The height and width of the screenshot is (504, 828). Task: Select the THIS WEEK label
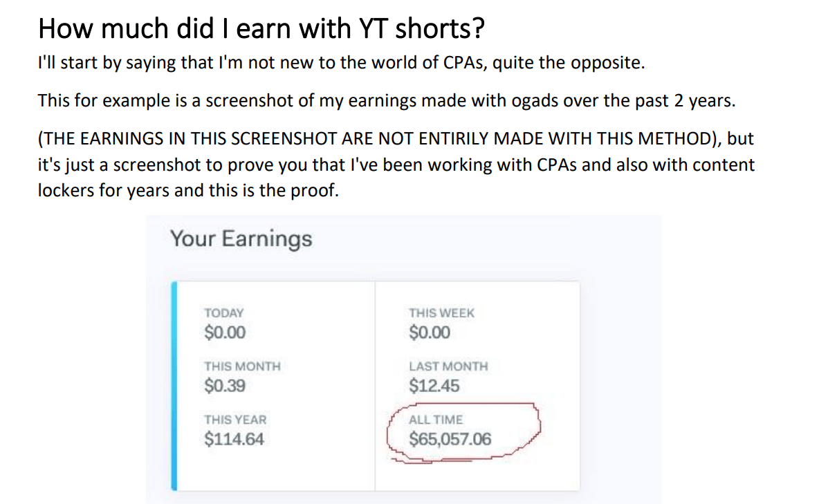click(x=441, y=313)
